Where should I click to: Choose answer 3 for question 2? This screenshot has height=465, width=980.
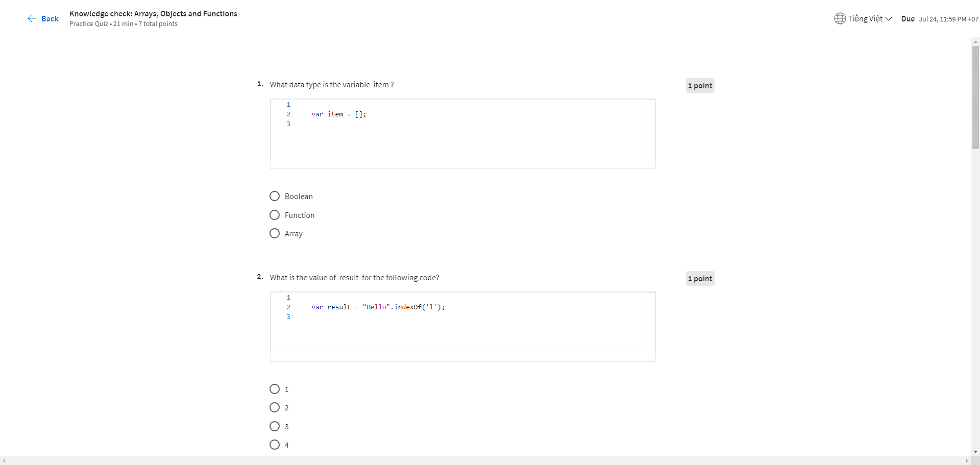pos(275,426)
